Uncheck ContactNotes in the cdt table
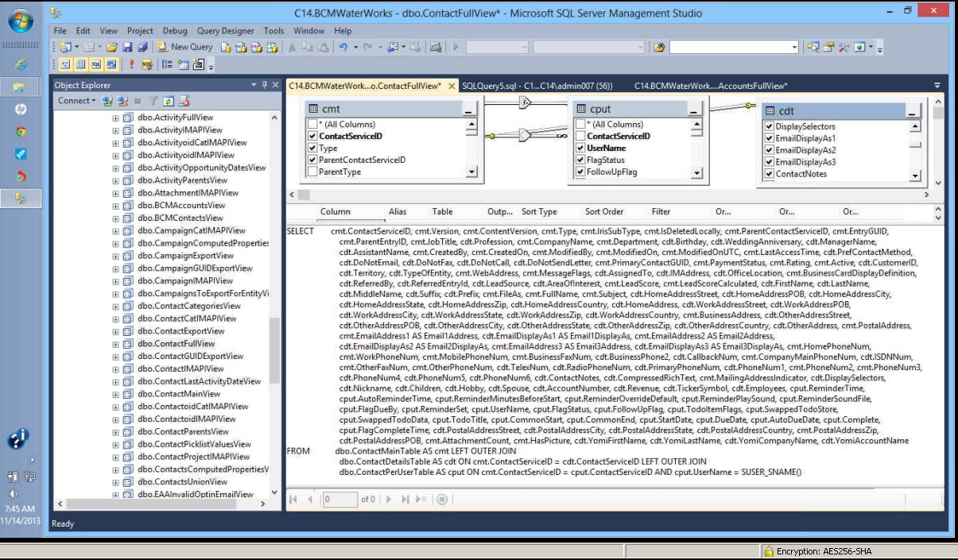Image resolution: width=958 pixels, height=560 pixels. pos(769,174)
